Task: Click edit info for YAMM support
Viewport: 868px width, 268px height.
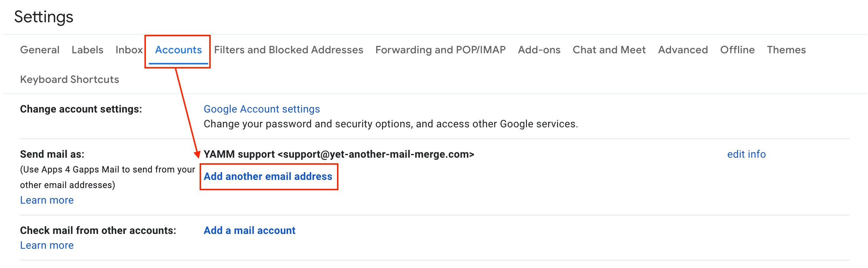Action: 746,154
